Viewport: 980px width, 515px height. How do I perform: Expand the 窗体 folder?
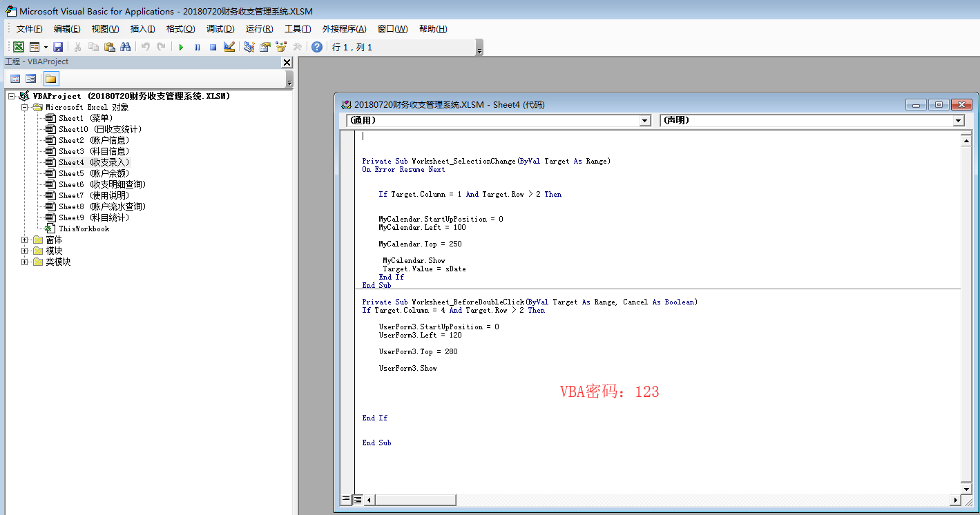tap(24, 240)
